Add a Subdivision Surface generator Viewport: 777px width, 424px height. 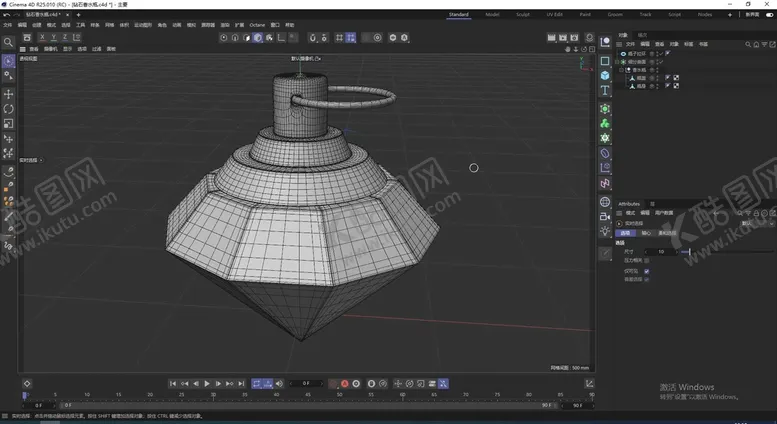pos(605,109)
